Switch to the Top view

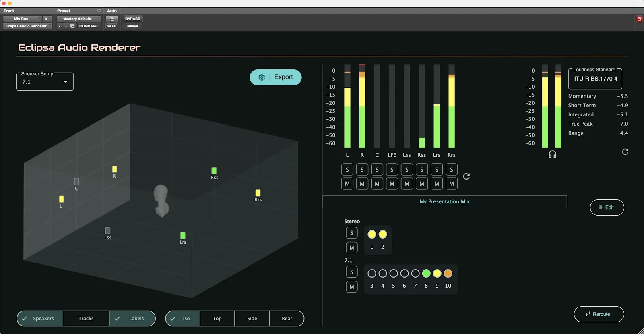217,319
